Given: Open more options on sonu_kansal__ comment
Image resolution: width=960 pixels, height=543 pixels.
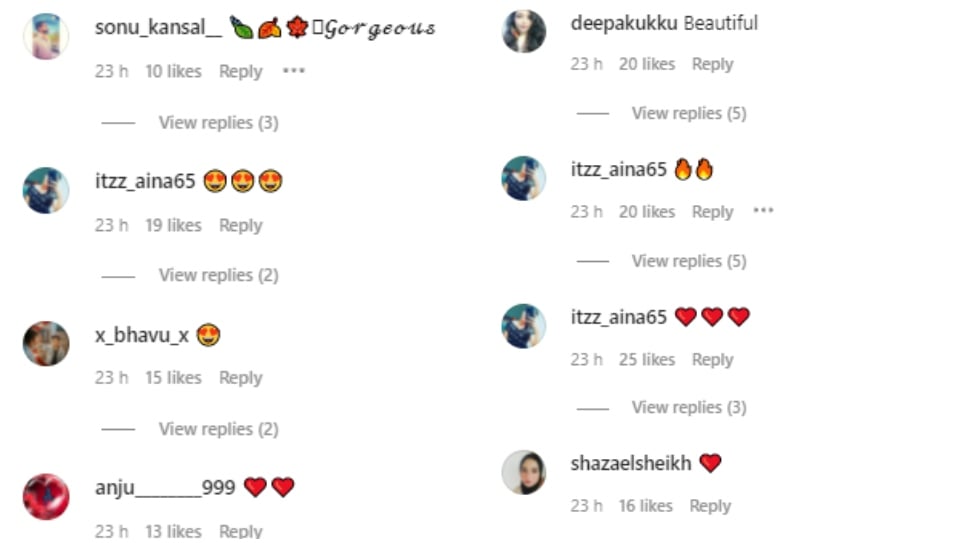Looking at the screenshot, I should (294, 70).
